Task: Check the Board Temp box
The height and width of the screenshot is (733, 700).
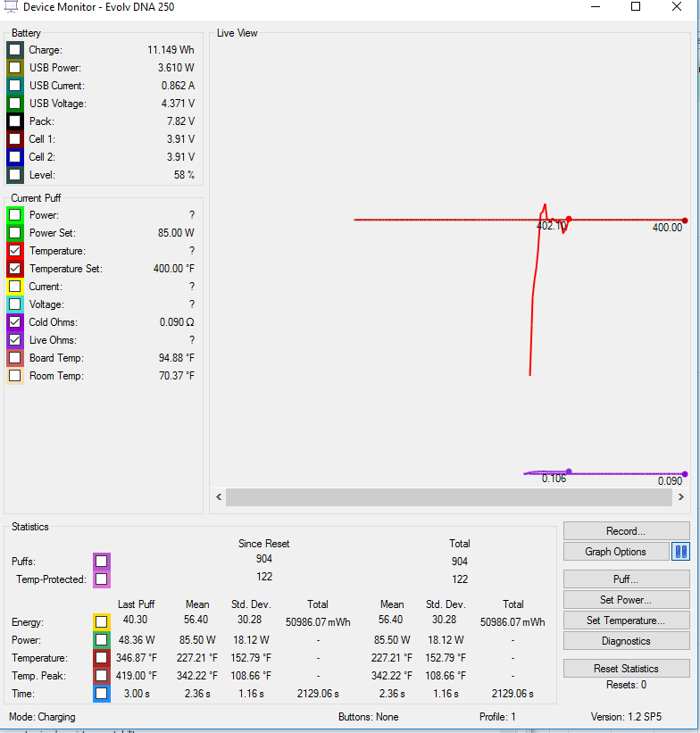Action: point(15,358)
